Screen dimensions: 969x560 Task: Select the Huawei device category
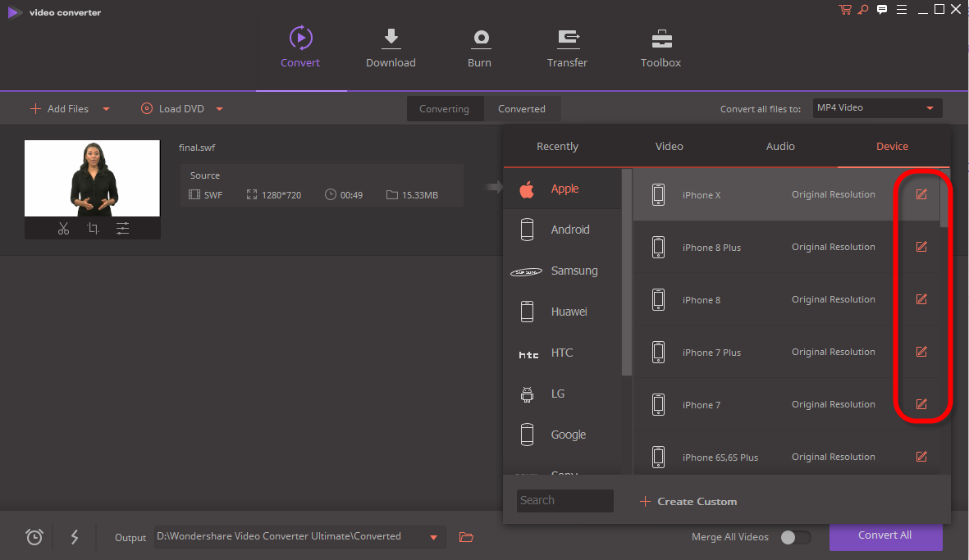coord(562,312)
